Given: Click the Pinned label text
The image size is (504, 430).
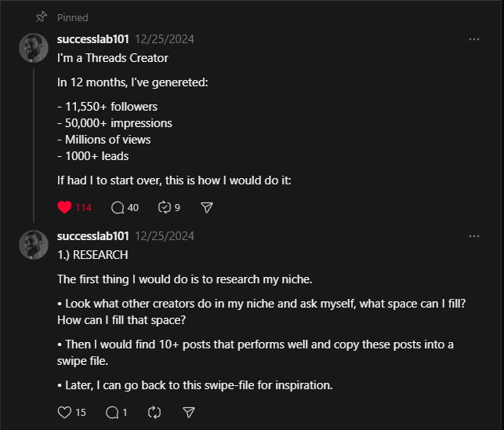Looking at the screenshot, I should (73, 17).
